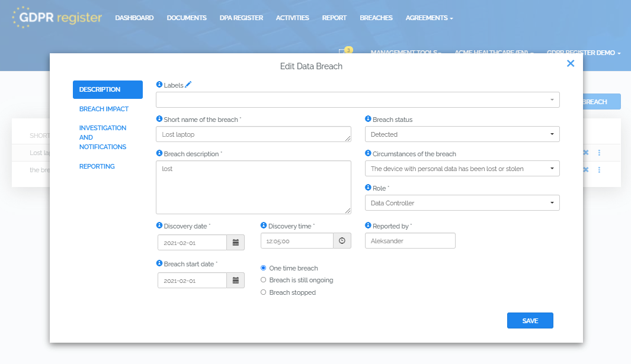
Task: Click the info icon next to Breach status
Action: (x=367, y=120)
